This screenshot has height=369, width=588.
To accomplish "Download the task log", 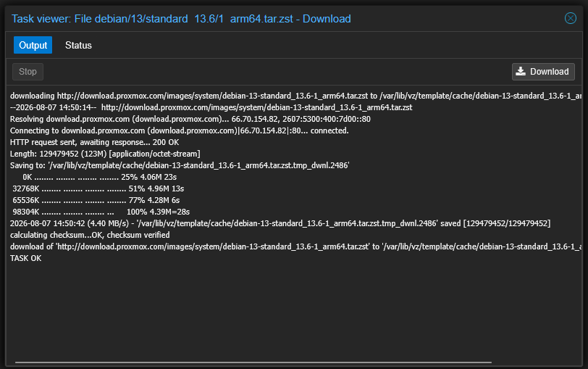I will pos(543,72).
